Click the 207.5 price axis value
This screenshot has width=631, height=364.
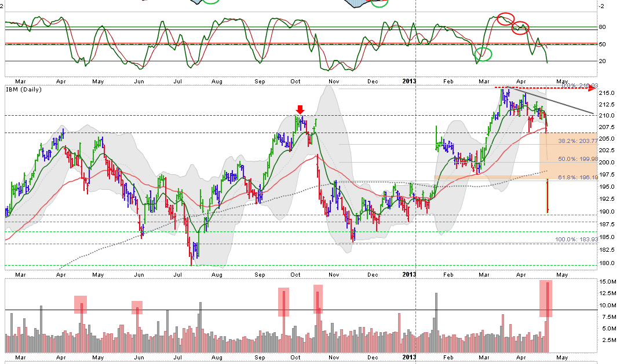pyautogui.click(x=607, y=127)
